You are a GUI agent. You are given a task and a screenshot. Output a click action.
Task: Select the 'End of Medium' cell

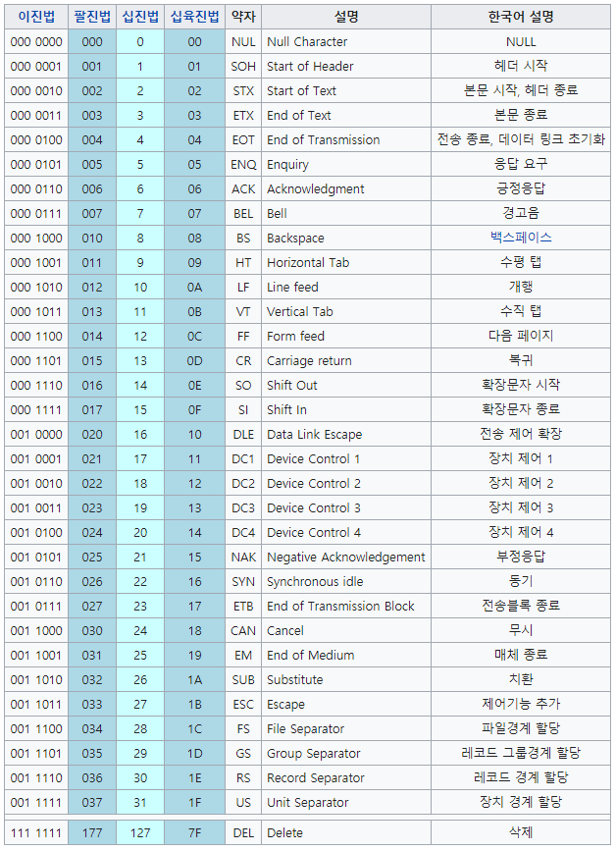coord(346,656)
